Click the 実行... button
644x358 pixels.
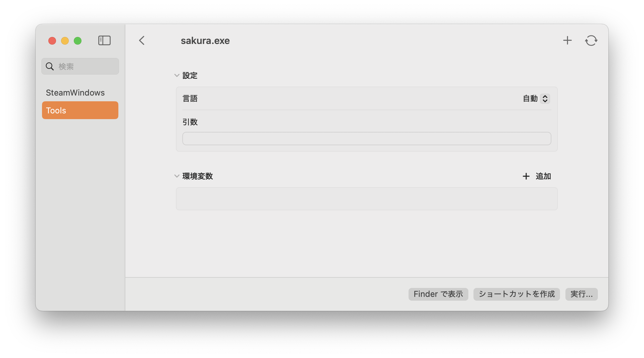point(581,294)
